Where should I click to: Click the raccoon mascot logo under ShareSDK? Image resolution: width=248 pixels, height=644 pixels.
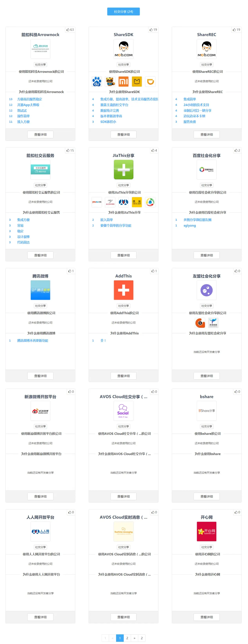(x=110, y=82)
